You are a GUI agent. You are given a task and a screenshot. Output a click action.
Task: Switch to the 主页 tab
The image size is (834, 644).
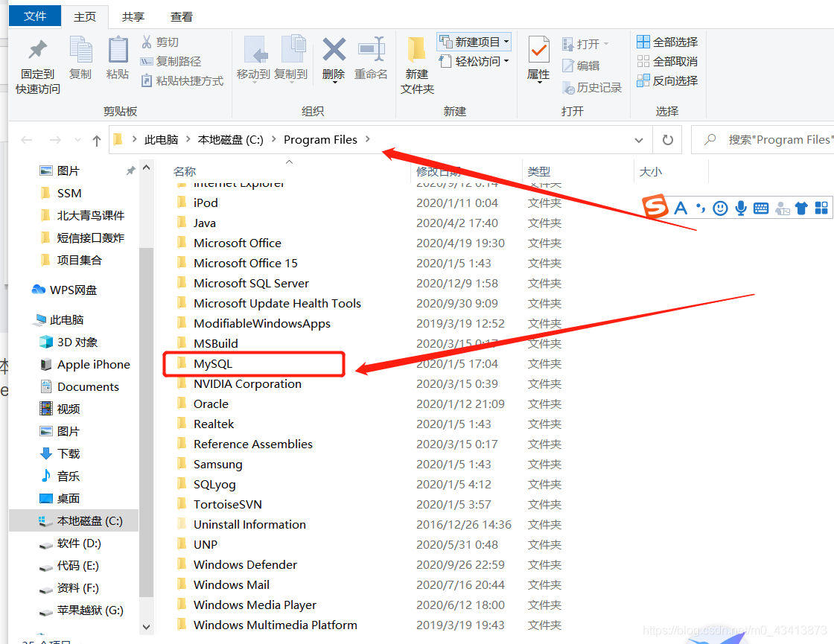click(x=85, y=17)
